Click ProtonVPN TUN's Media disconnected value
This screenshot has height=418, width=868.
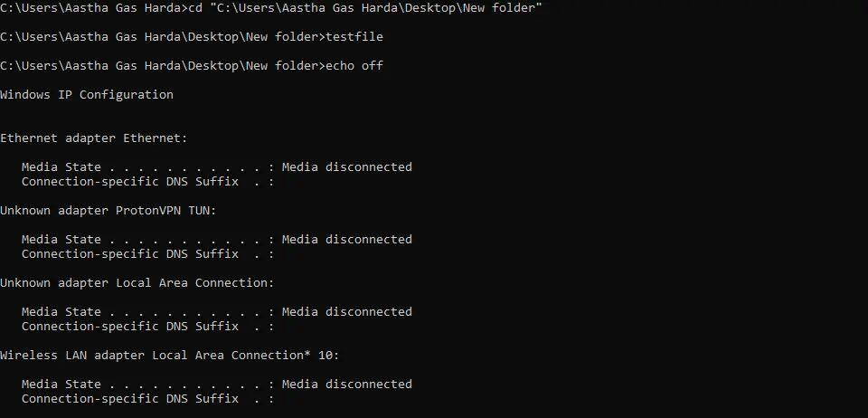tap(347, 239)
